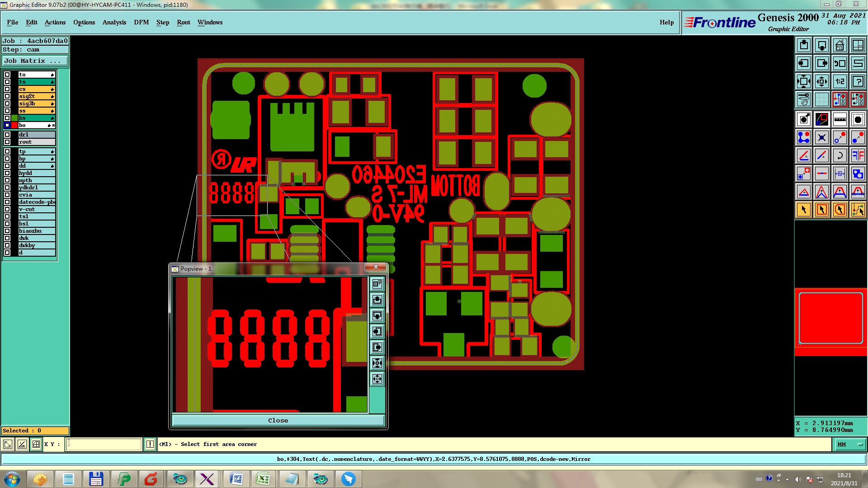Screen dimensions: 868x488
Task: Click the red bo layer color swatch
Action: coord(14,125)
